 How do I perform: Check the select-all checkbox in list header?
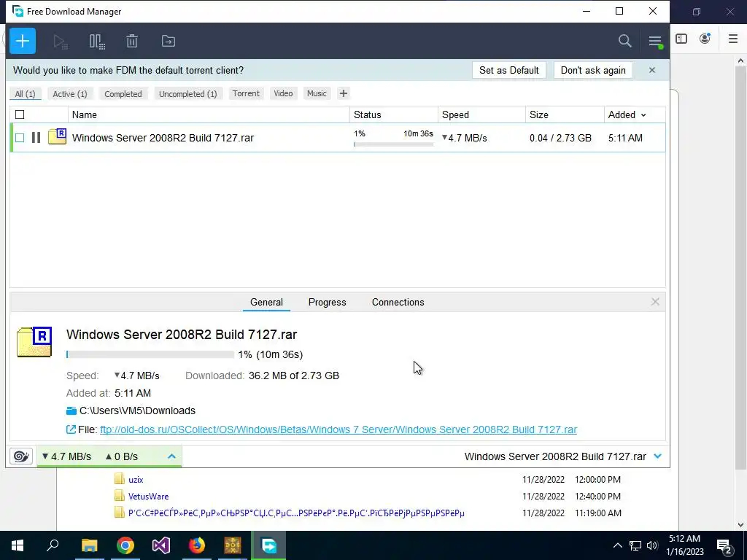(x=20, y=114)
